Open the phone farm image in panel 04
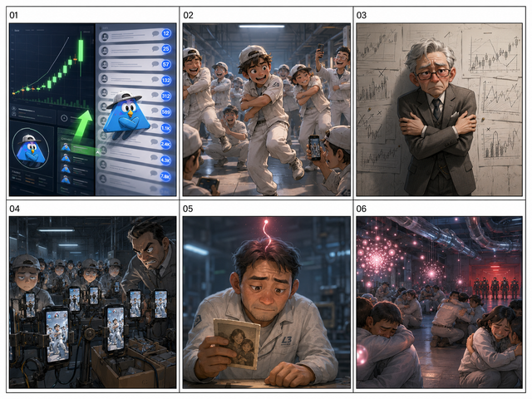The width and height of the screenshot is (532, 399). click(x=92, y=303)
